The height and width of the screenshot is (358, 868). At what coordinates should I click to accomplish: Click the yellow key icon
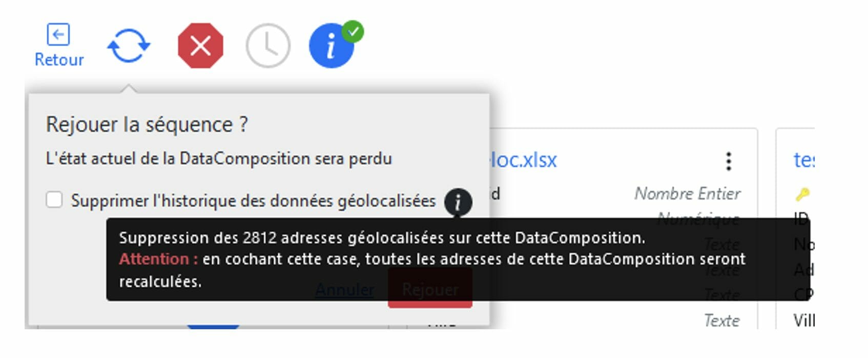click(802, 194)
